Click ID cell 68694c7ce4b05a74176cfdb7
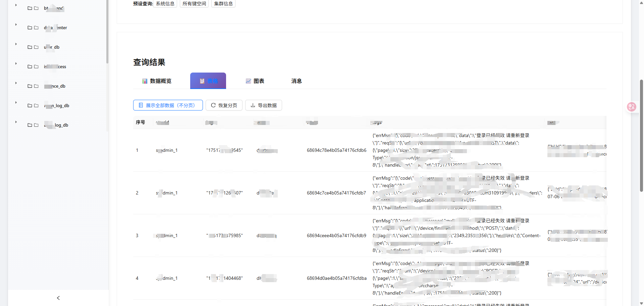 [336, 193]
